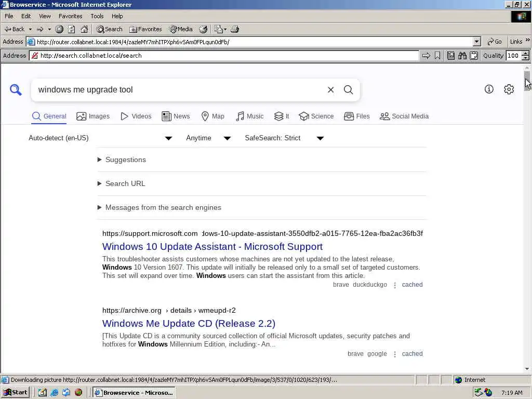Open the Edit menu
The height and width of the screenshot is (399, 532).
coord(26,16)
